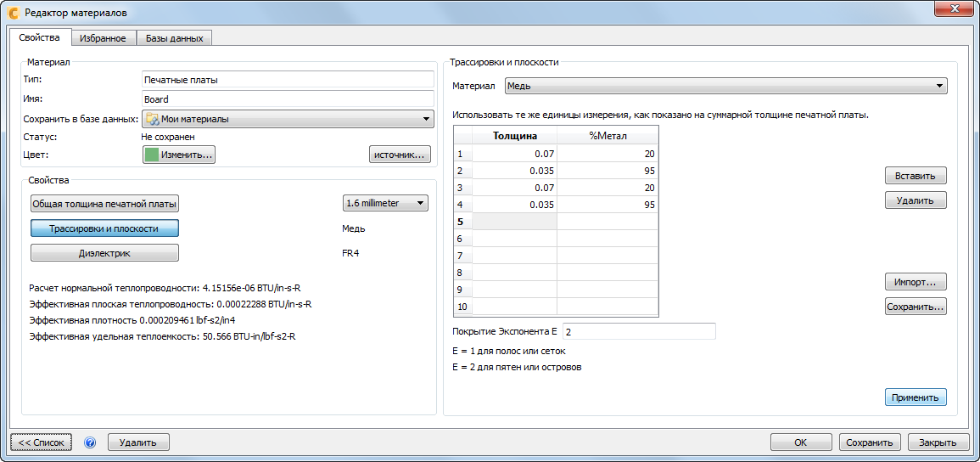The image size is (980, 462).
Task: Click the bottom-left Удалить button
Action: point(139,442)
